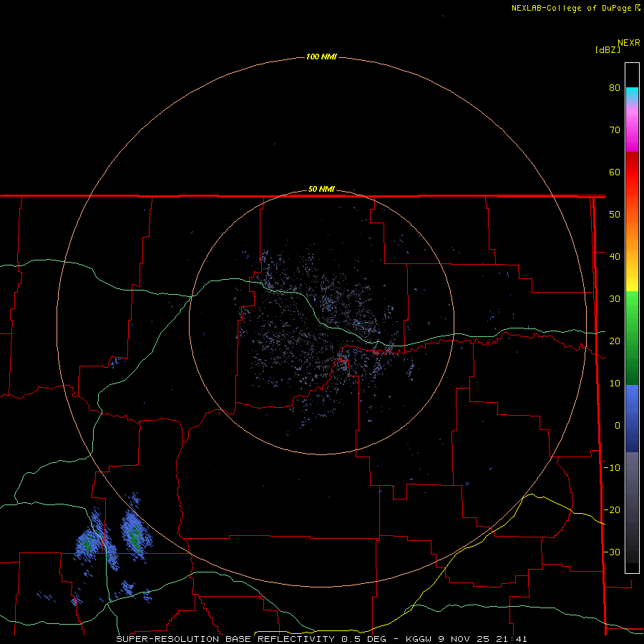Click the -10 value on the dBZ scale
The width and height of the screenshot is (644, 644).
point(612,468)
